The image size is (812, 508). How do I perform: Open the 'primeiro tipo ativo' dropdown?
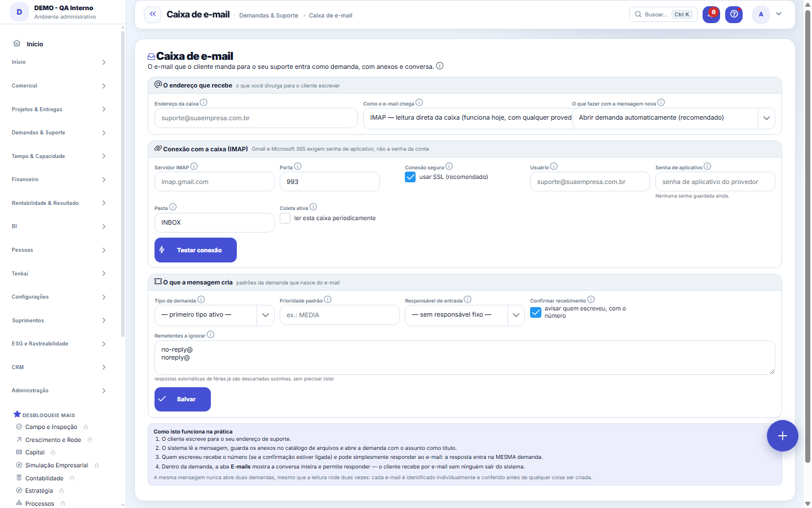click(x=214, y=315)
